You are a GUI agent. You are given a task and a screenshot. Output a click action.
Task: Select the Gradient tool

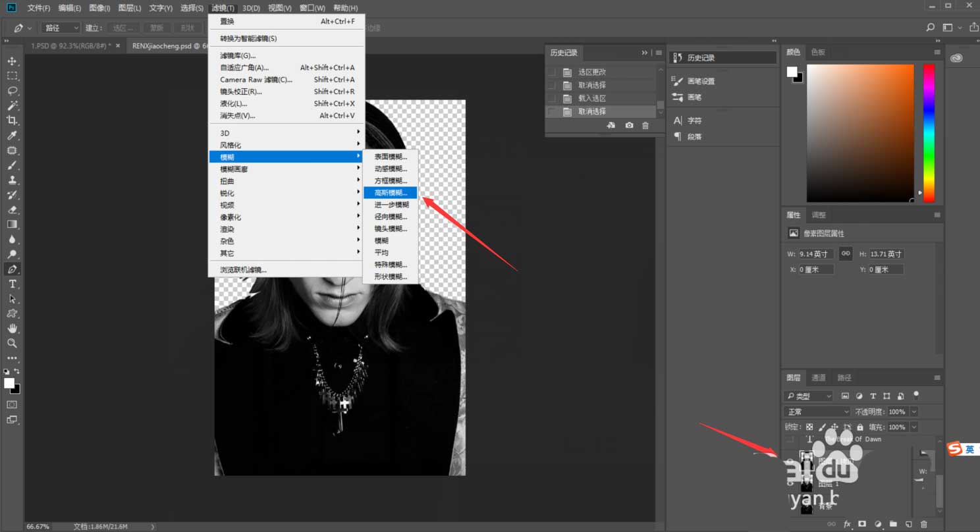[x=12, y=225]
